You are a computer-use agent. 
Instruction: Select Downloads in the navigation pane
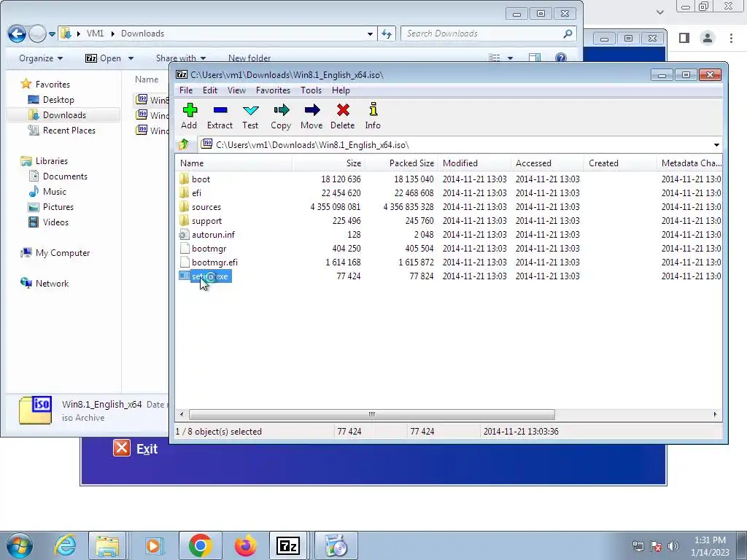[x=64, y=114]
